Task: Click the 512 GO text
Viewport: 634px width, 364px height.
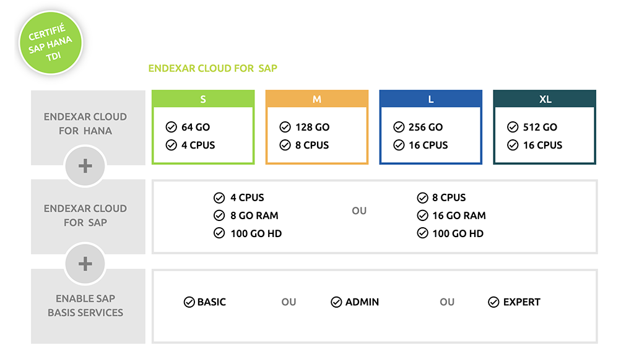Action: pos(540,127)
